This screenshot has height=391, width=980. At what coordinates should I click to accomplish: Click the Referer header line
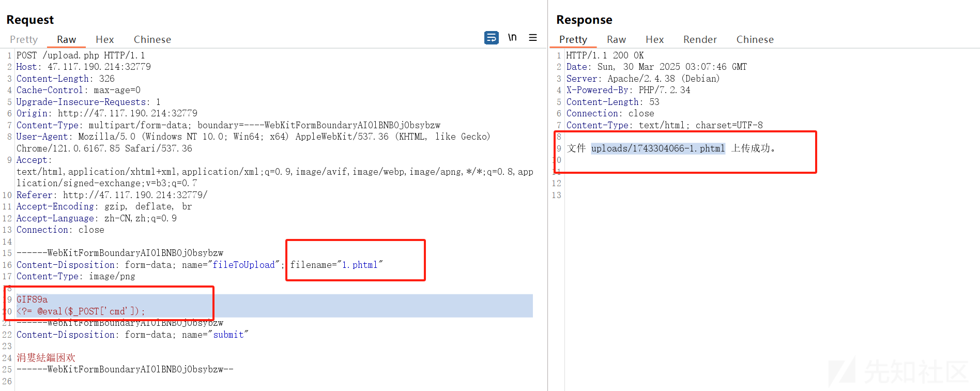[112, 195]
